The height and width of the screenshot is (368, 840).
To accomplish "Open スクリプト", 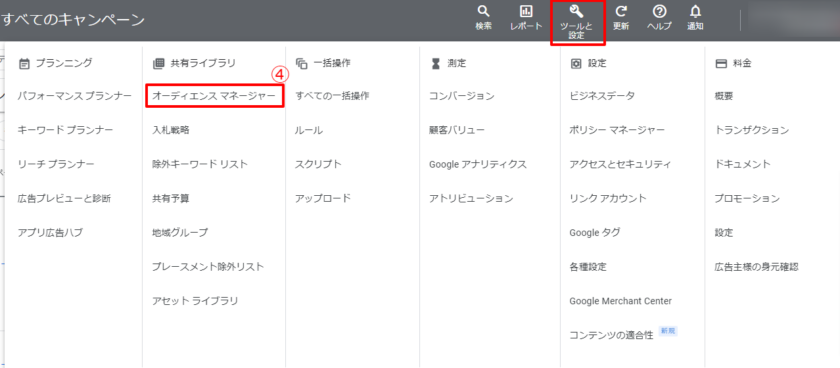I will [x=318, y=164].
